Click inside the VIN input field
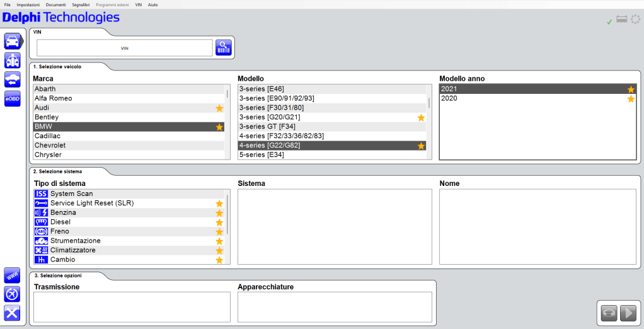The image size is (644, 329). coord(125,48)
